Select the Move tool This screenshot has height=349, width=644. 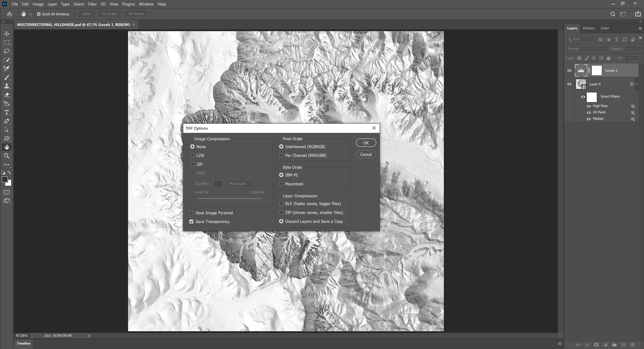[x=6, y=34]
